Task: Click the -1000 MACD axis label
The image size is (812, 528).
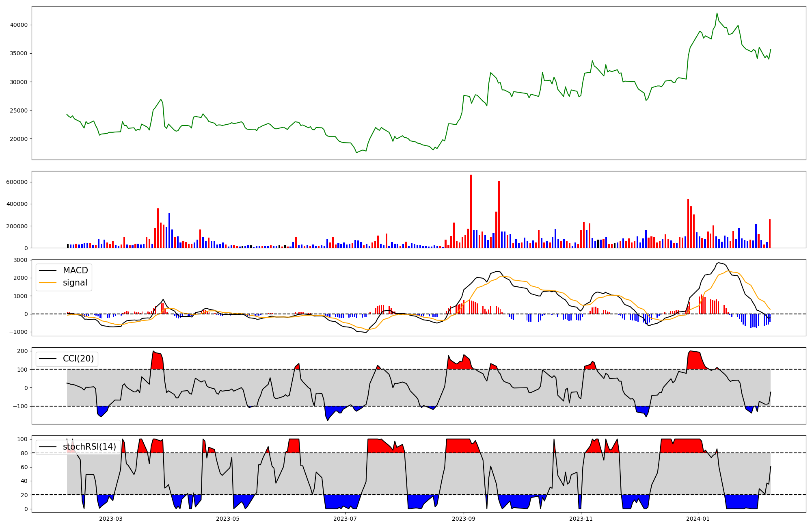Action: click(x=19, y=332)
